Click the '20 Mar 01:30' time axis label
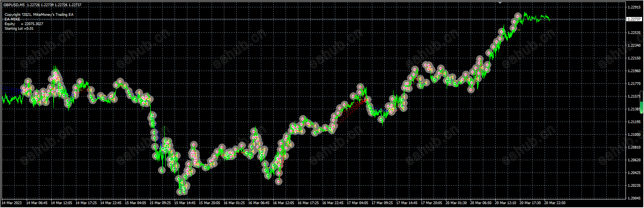The height and width of the screenshot is (208, 644). pyautogui.click(x=457, y=203)
